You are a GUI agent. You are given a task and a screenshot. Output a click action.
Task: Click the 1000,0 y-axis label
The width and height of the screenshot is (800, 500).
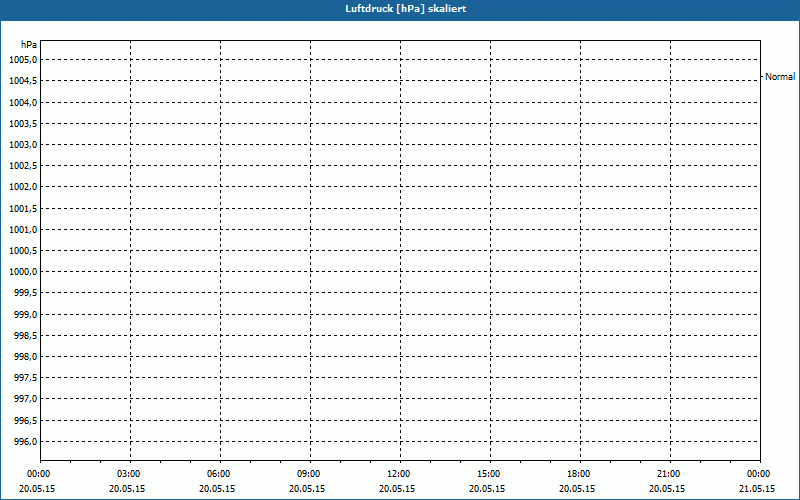(x=23, y=272)
